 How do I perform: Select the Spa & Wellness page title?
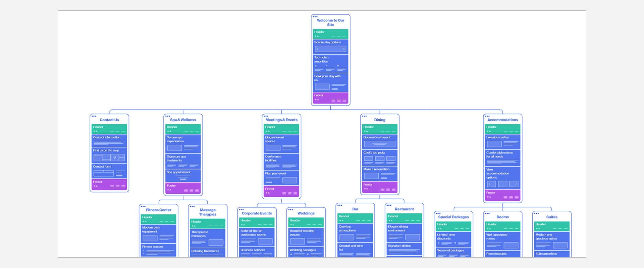pos(183,120)
